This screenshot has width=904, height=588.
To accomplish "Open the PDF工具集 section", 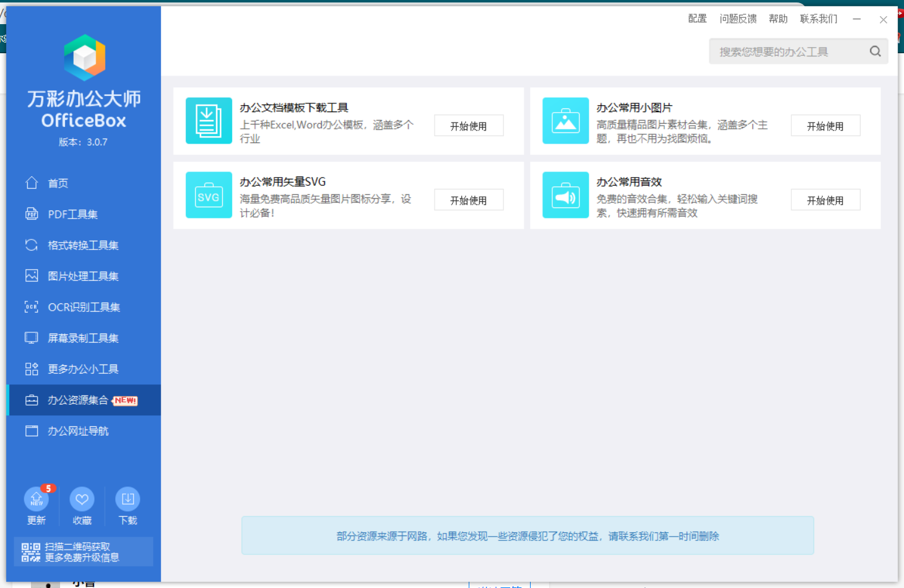I will coord(84,214).
